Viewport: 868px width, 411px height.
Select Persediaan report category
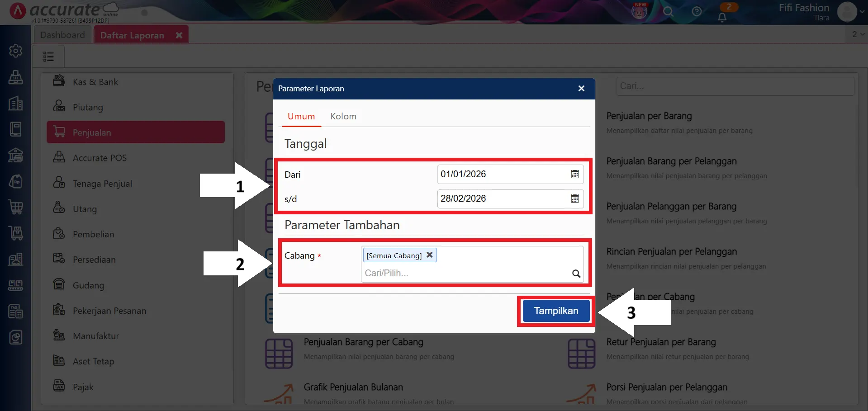[136, 260]
